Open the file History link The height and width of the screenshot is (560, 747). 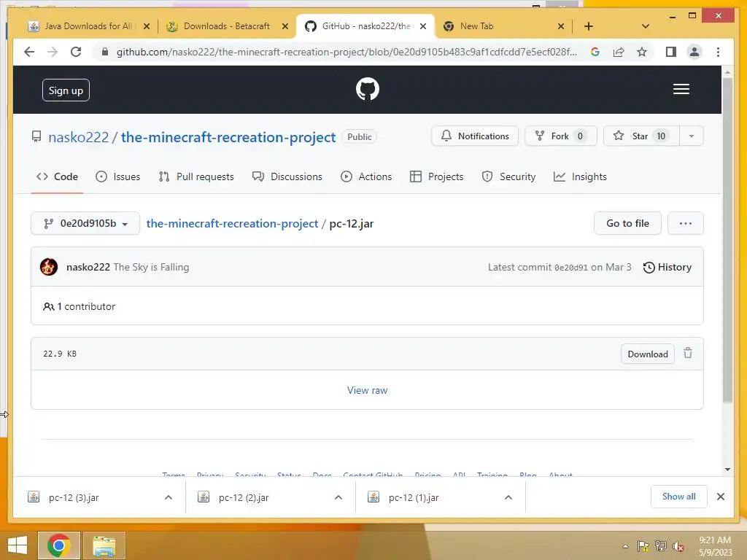pos(667,267)
